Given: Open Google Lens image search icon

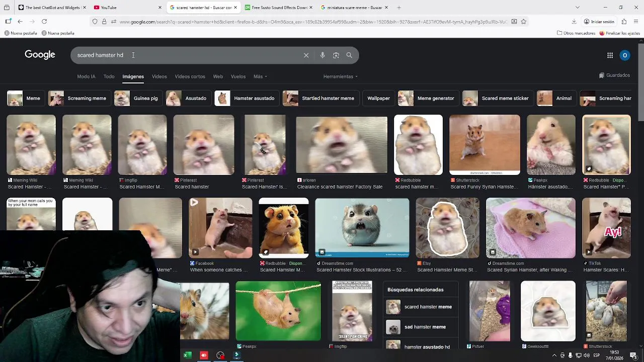Looking at the screenshot, I should click(x=336, y=55).
